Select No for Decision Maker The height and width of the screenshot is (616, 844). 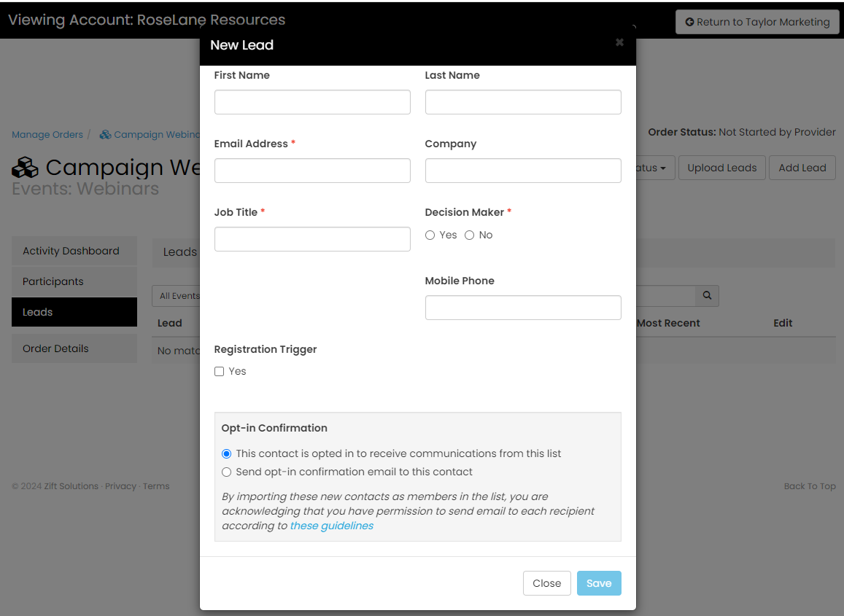pyautogui.click(x=469, y=235)
